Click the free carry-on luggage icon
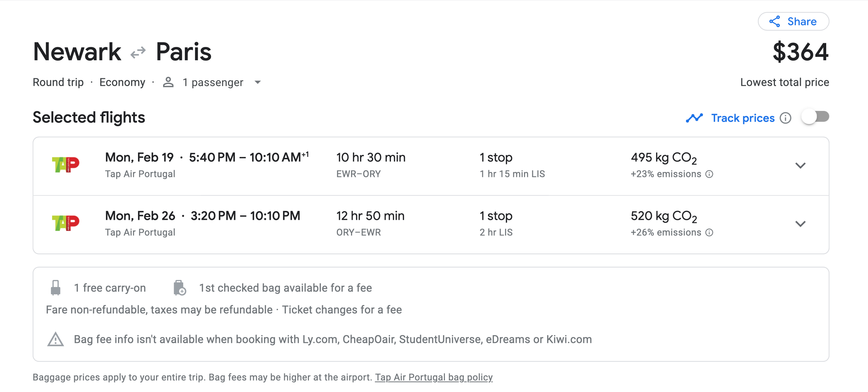868x392 pixels. (x=55, y=288)
